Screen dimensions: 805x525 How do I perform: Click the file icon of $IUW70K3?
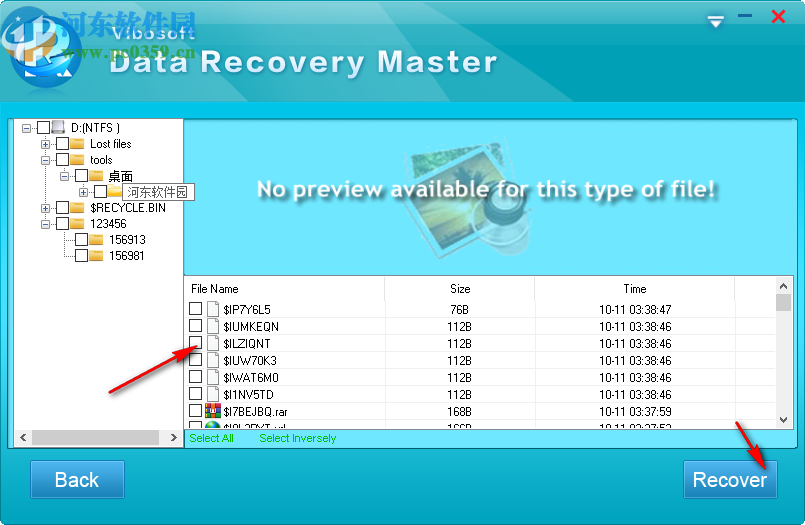point(213,360)
